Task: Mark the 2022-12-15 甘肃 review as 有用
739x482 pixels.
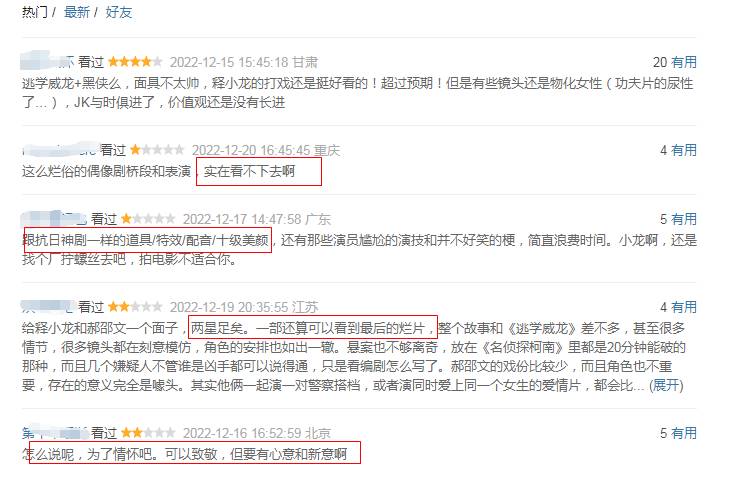Action: point(684,62)
